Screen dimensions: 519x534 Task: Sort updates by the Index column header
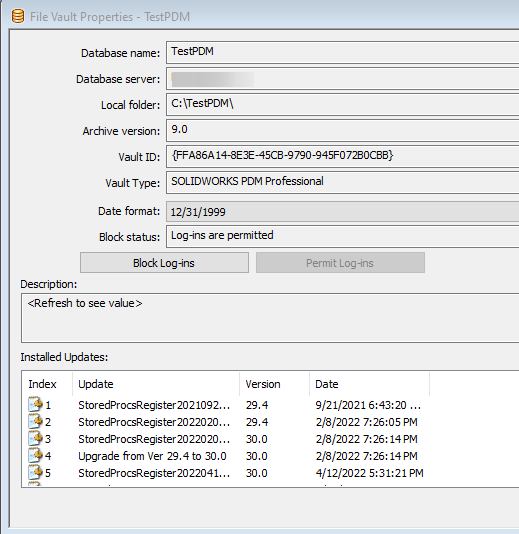click(x=47, y=384)
